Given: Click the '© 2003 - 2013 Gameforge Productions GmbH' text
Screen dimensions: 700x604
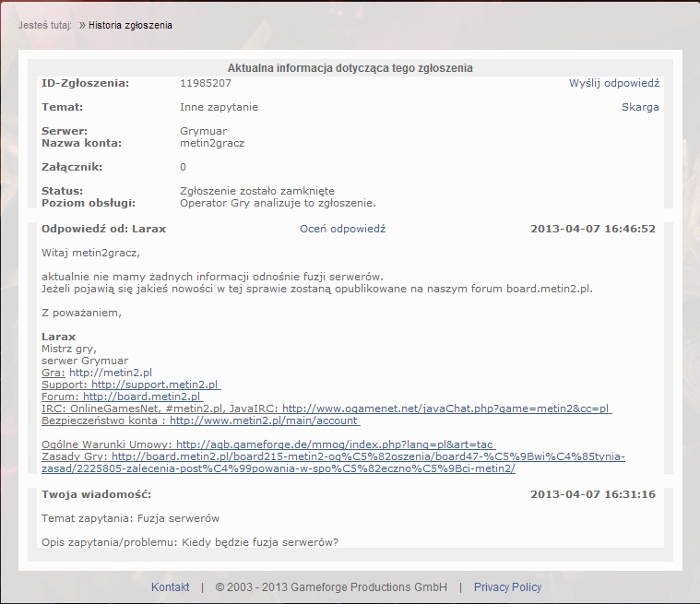Looking at the screenshot, I should 331,587.
